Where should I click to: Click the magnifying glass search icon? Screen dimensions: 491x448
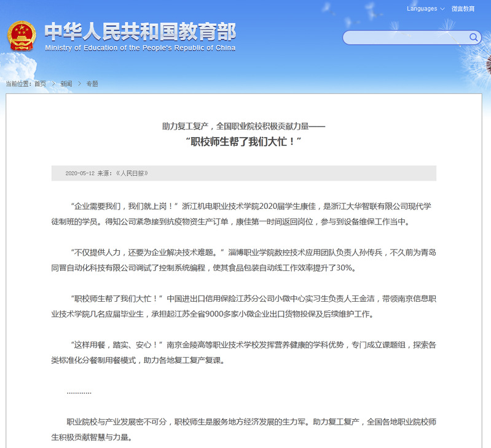coord(473,37)
